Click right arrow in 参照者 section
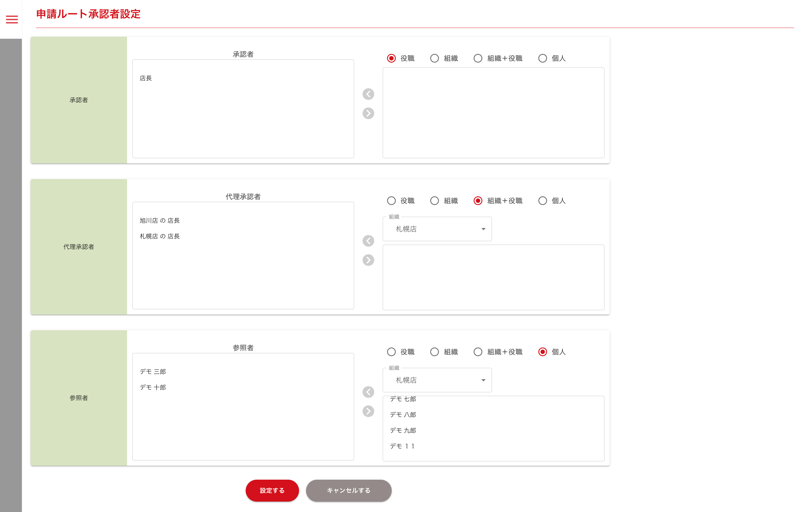 point(368,411)
